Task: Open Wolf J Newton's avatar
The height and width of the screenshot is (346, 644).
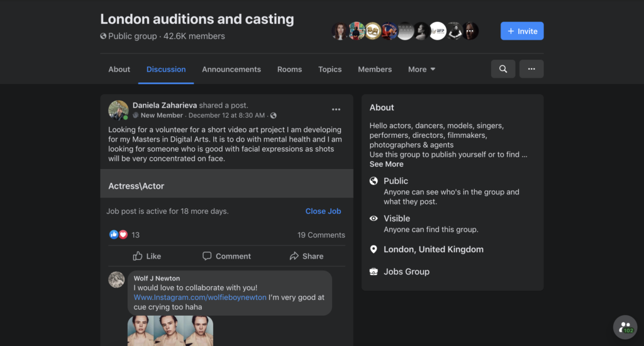Action: [116, 279]
